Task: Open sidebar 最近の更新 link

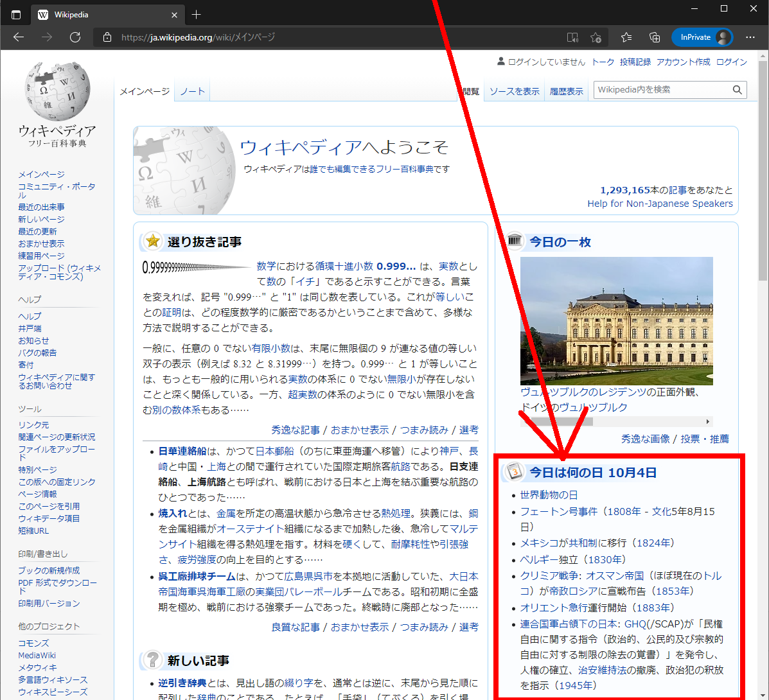Action: (37, 231)
